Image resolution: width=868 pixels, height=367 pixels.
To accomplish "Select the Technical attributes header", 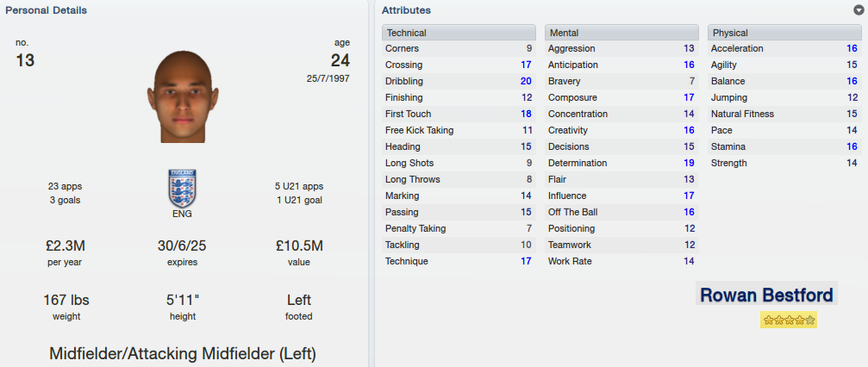I will click(x=459, y=33).
